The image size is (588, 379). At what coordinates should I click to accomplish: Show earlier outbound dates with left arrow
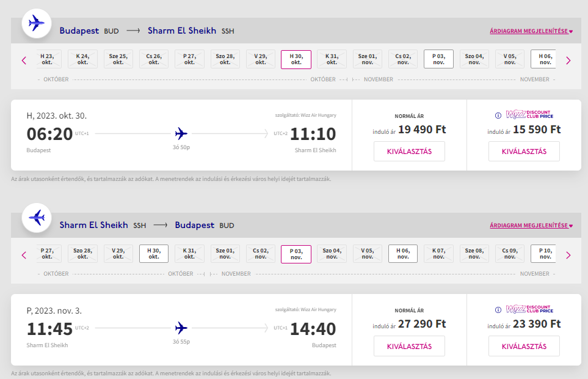(24, 60)
